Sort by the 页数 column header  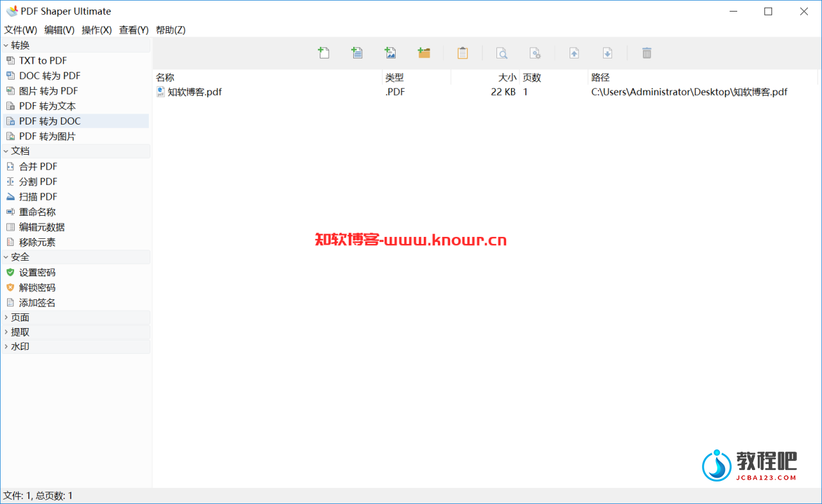(x=554, y=78)
